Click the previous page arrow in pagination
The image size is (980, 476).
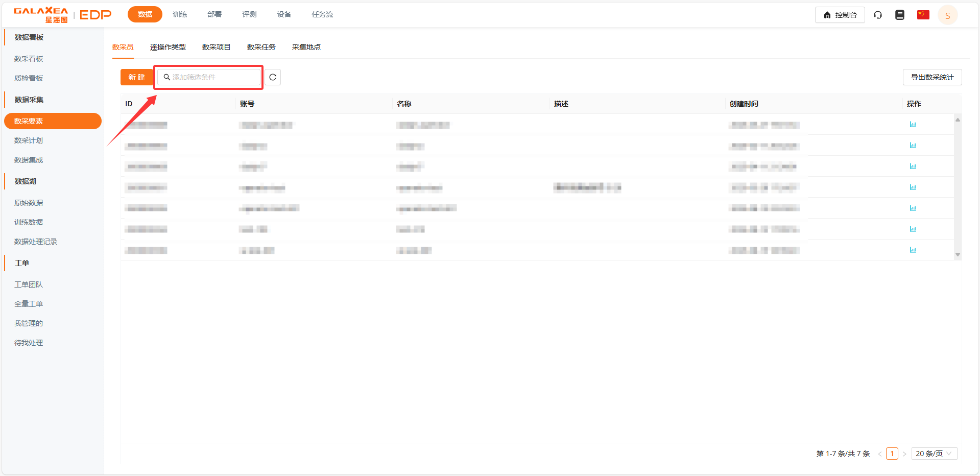tap(880, 454)
